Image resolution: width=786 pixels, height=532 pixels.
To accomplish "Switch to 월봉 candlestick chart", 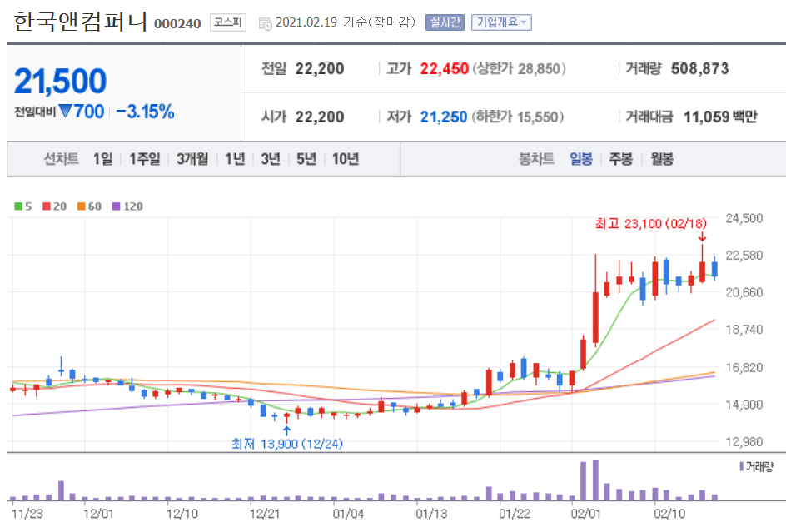I will click(x=662, y=159).
